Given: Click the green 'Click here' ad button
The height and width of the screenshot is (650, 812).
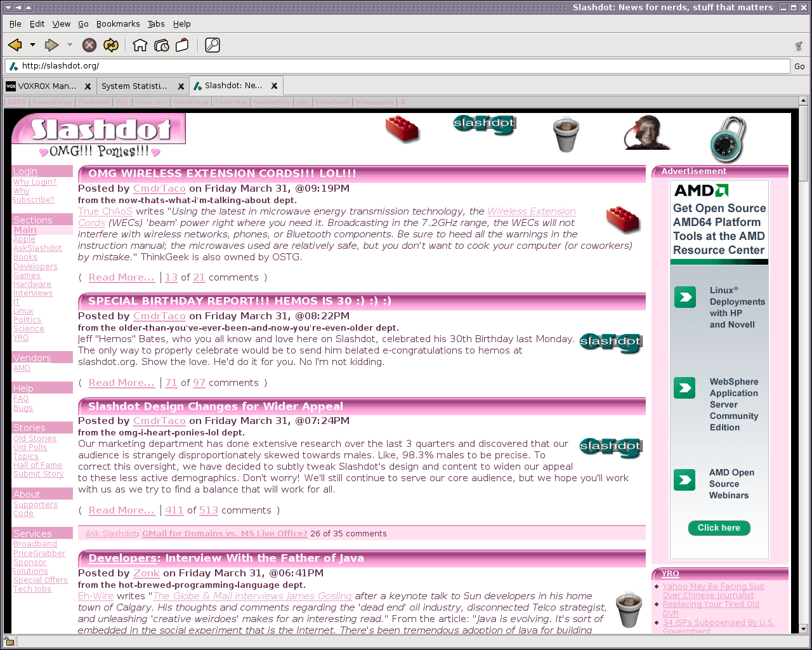Looking at the screenshot, I should pos(719,527).
